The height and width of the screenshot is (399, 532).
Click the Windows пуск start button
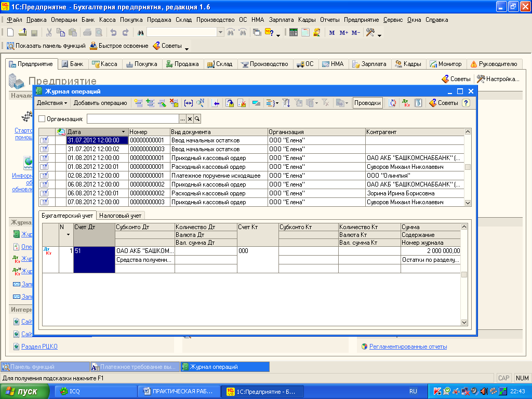coord(25,392)
